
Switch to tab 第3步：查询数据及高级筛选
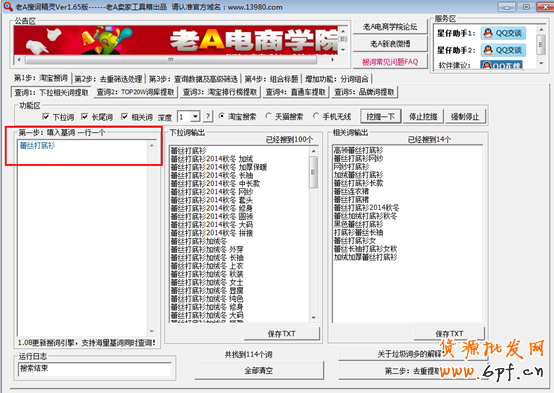click(x=193, y=79)
